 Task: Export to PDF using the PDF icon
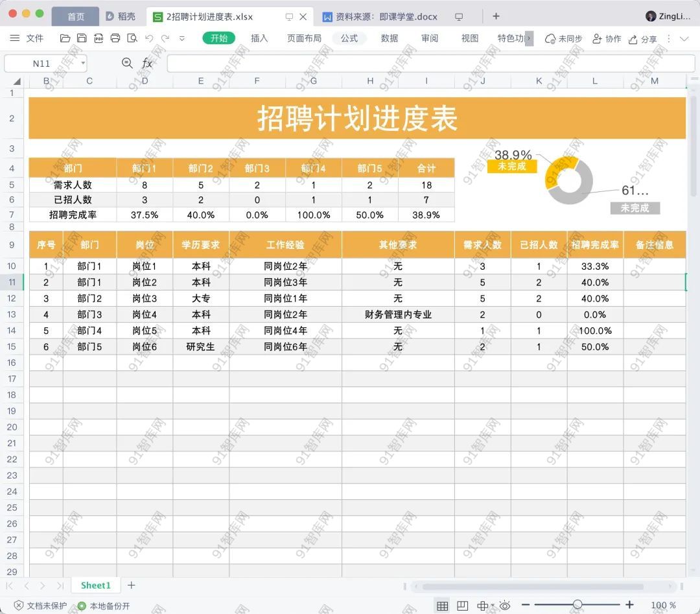click(x=99, y=38)
